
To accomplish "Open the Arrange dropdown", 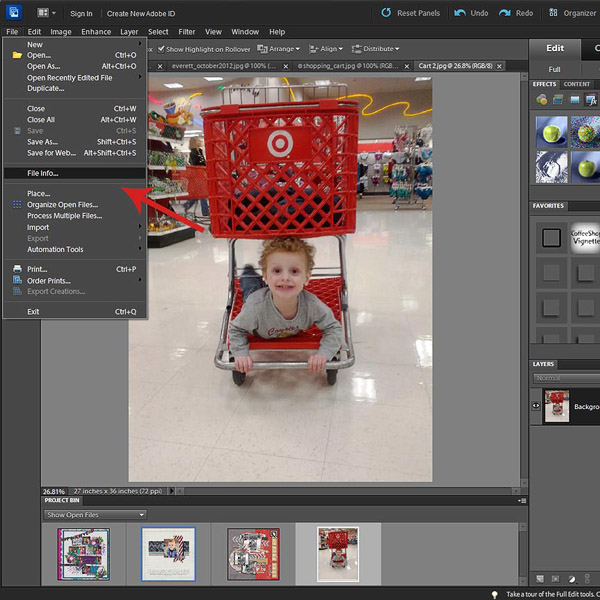I will pyautogui.click(x=278, y=49).
